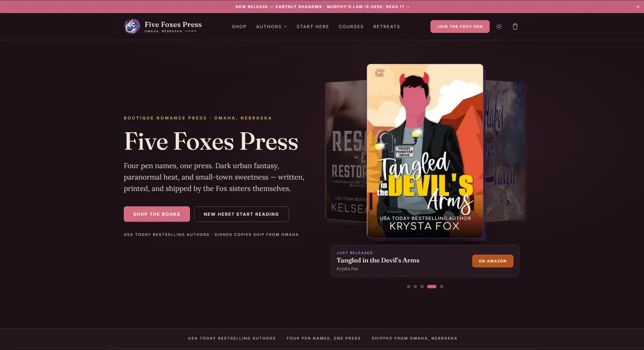
Task: Dismiss the new release announcement banner
Action: click(638, 7)
